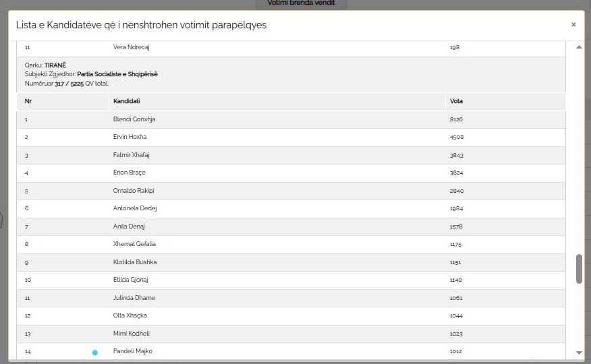
Task: Select the Votimi brenda vendit tab
Action: click(301, 3)
